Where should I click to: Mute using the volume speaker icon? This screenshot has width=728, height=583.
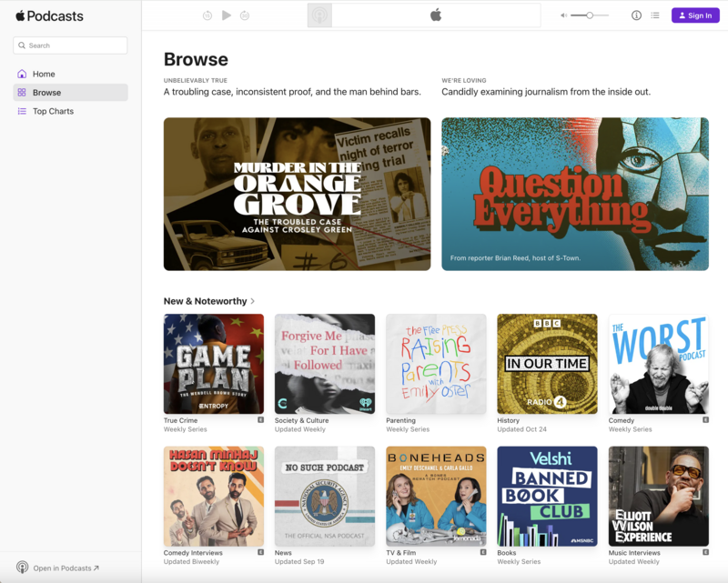[563, 15]
